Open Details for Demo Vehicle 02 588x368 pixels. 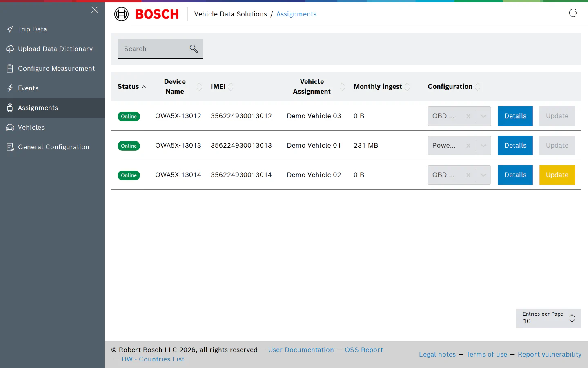pyautogui.click(x=515, y=175)
